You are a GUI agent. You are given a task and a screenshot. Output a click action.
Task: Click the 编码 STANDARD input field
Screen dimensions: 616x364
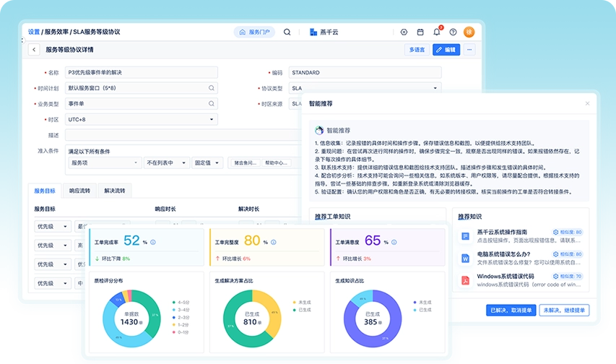365,72
